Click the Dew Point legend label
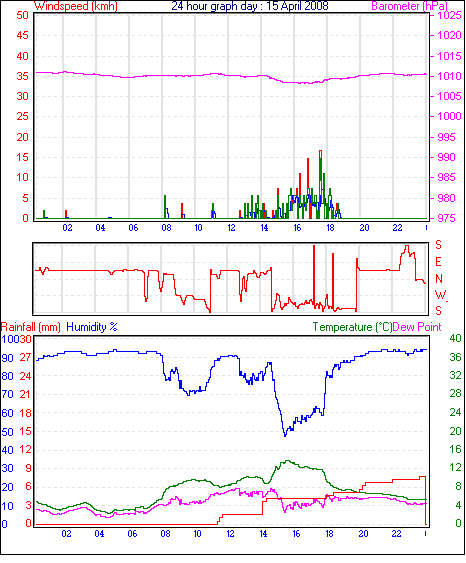Screen dimensions: 466x563 417,327
